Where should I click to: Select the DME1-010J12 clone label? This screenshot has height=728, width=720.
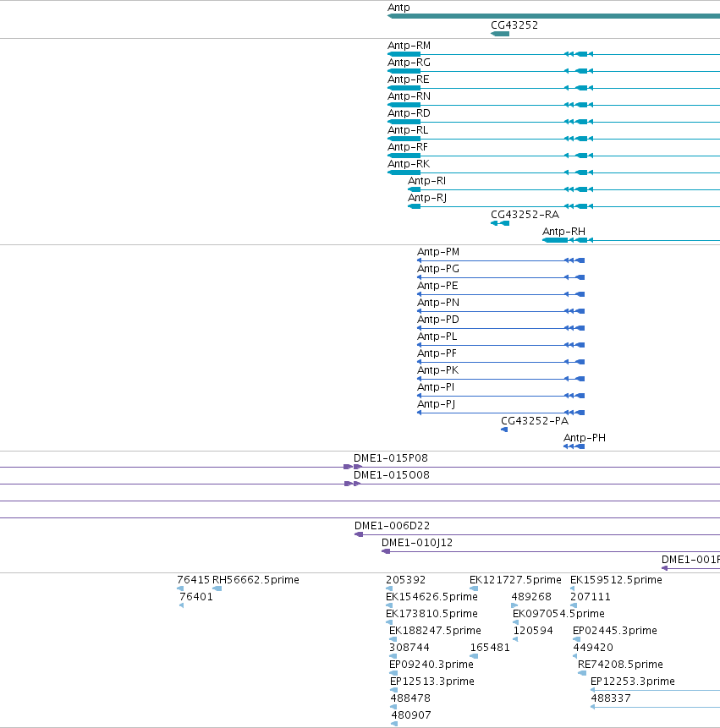click(417, 543)
